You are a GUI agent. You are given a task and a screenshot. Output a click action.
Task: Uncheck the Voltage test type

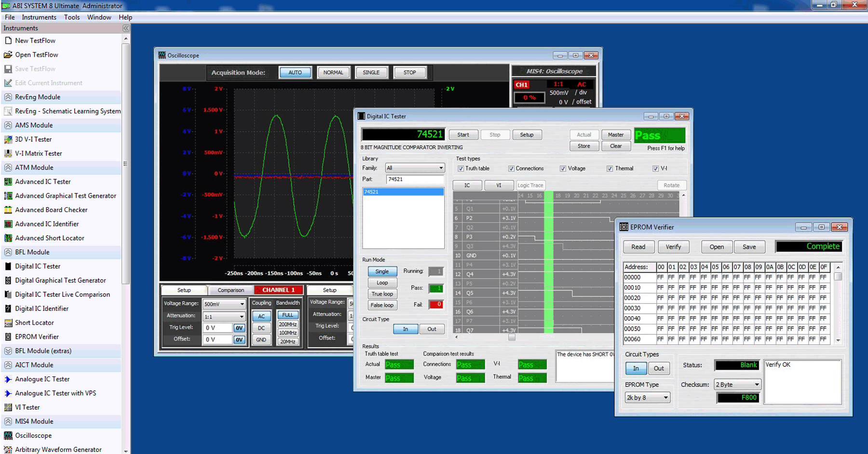563,169
